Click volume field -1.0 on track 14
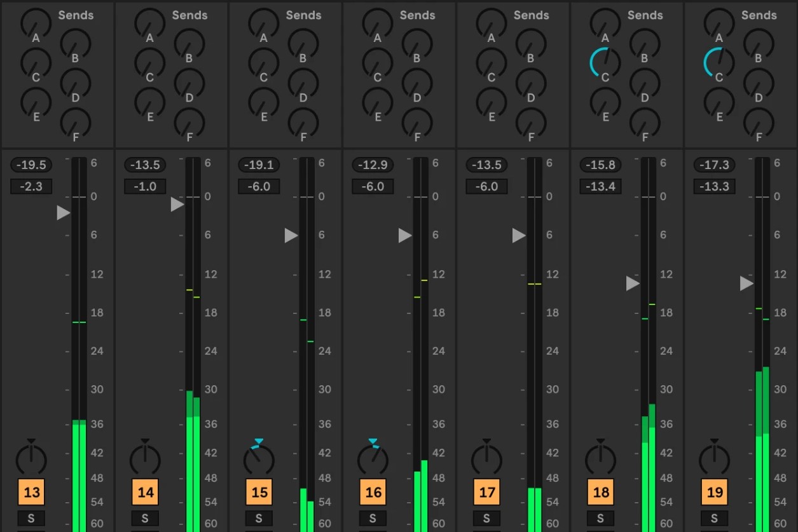The image size is (798, 532). click(x=145, y=187)
